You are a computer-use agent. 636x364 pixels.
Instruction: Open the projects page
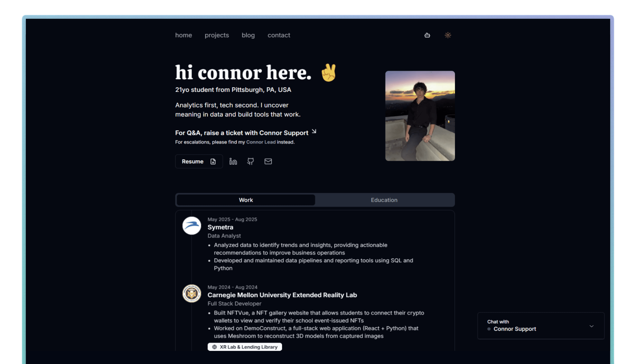(217, 35)
